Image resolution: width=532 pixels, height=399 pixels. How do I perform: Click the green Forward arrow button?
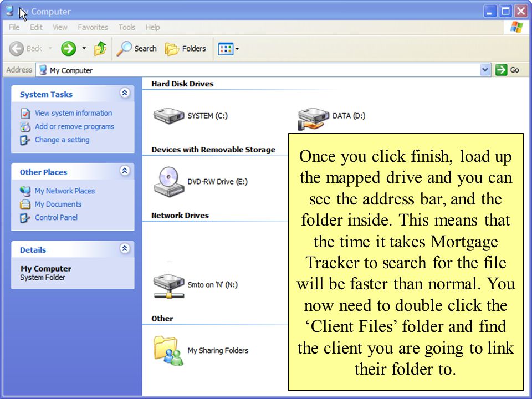pos(68,49)
